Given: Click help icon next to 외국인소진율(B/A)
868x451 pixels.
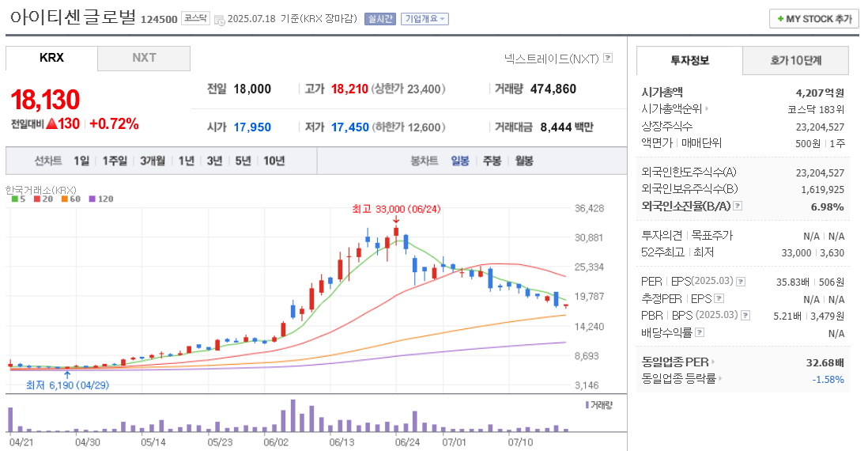Looking at the screenshot, I should point(738,206).
